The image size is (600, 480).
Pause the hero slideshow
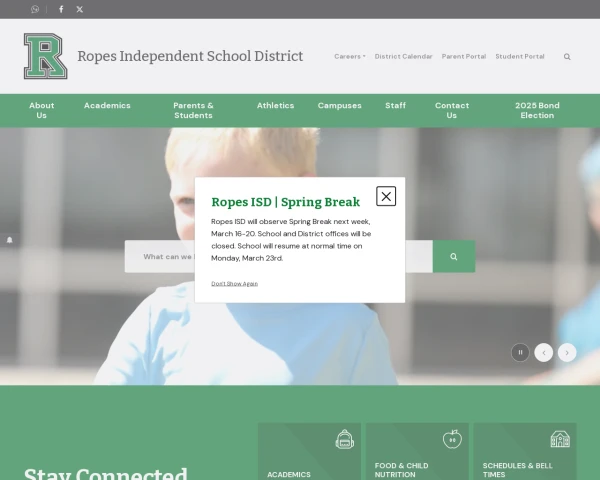[x=520, y=353]
